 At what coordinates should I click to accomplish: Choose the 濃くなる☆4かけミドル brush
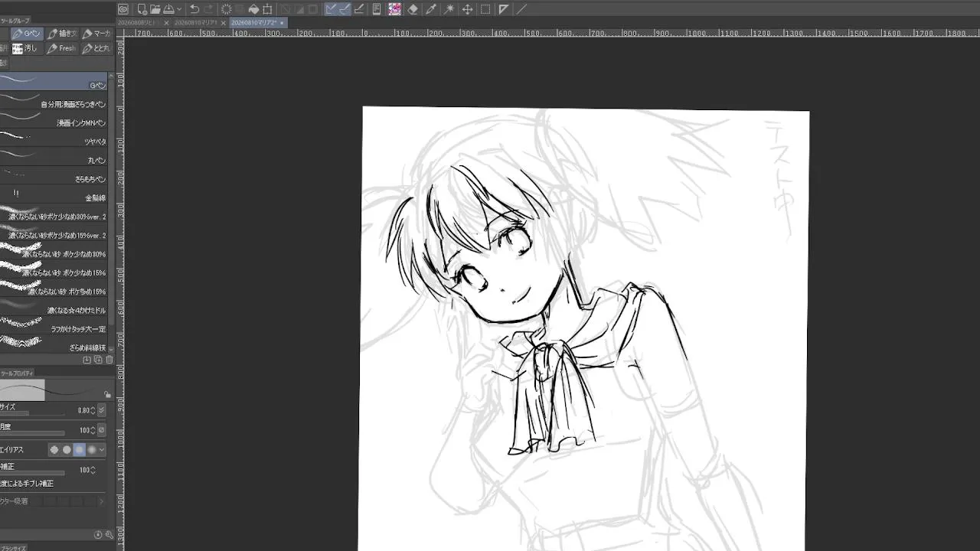point(54,306)
